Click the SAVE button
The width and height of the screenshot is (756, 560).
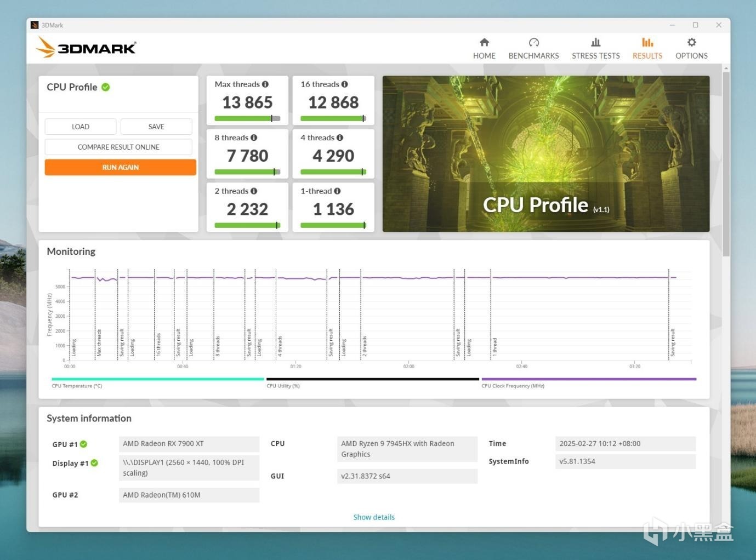point(156,127)
